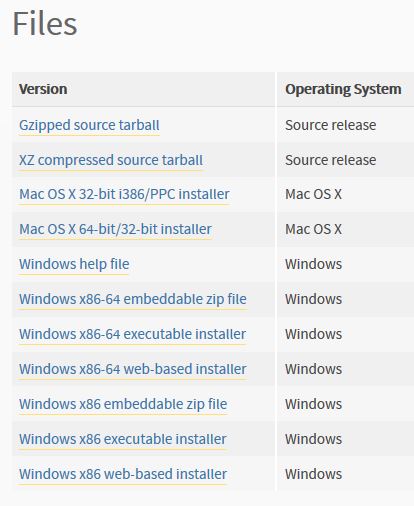Click Windows x86-64 executable installer link
The image size is (414, 506).
[132, 334]
